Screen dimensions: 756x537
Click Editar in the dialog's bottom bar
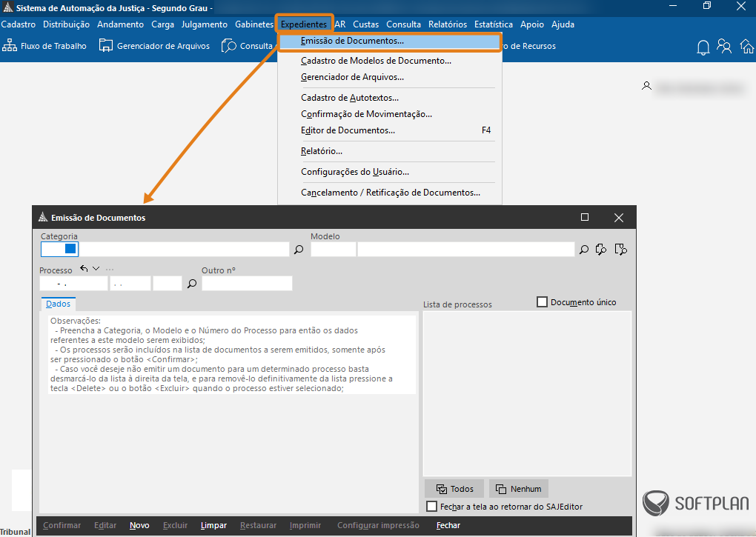[105, 525]
